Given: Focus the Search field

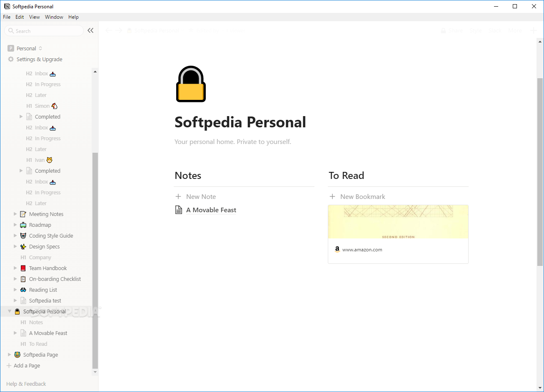Looking at the screenshot, I should [x=44, y=31].
